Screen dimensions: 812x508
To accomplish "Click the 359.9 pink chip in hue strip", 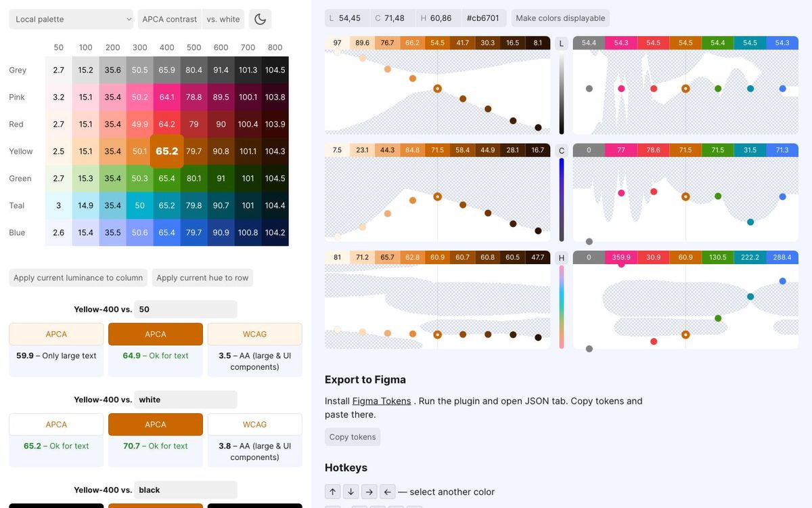I will tap(621, 257).
